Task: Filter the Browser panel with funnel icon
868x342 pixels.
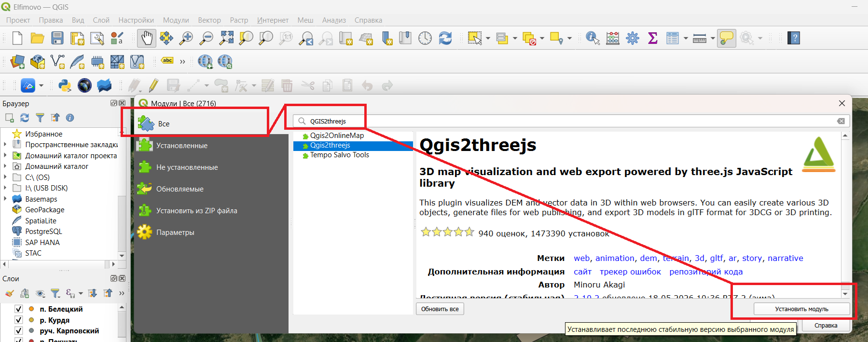Action: pyautogui.click(x=40, y=118)
